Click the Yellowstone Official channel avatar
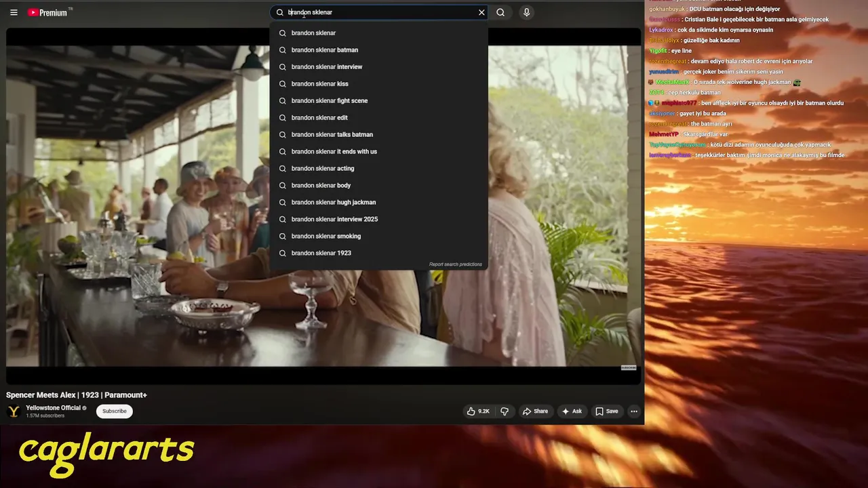 [14, 411]
